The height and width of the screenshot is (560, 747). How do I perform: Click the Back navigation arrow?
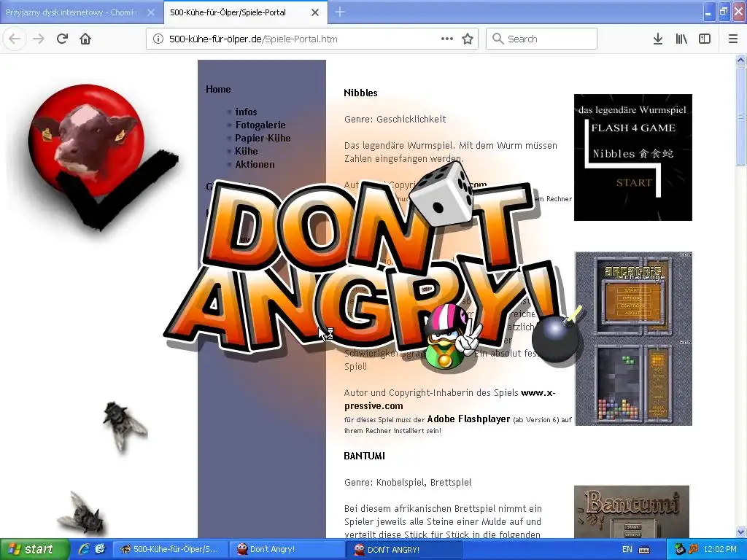[x=15, y=39]
